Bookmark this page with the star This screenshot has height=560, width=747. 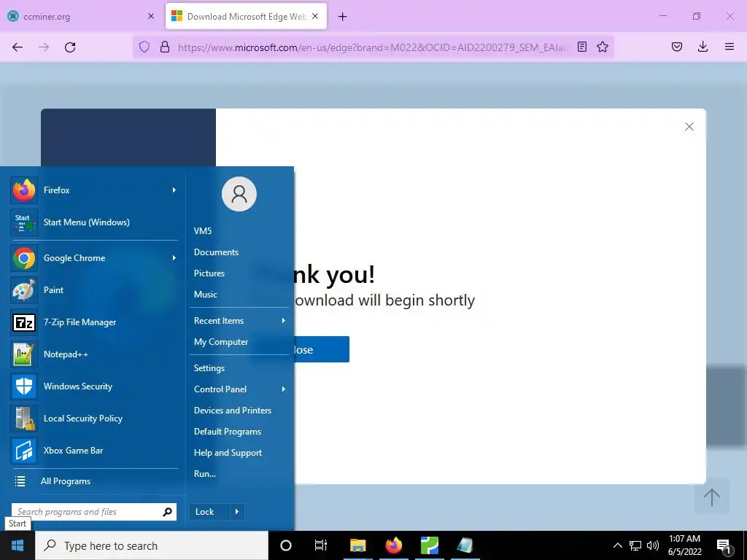[603, 47]
